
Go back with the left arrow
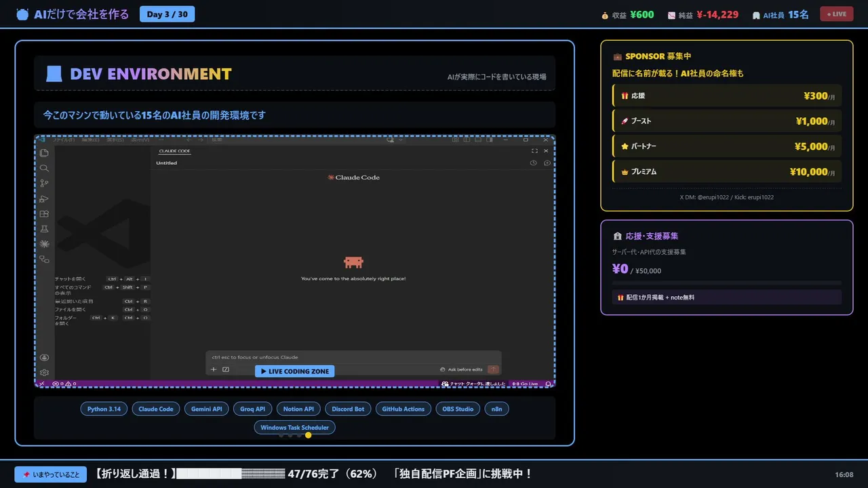pos(188,140)
